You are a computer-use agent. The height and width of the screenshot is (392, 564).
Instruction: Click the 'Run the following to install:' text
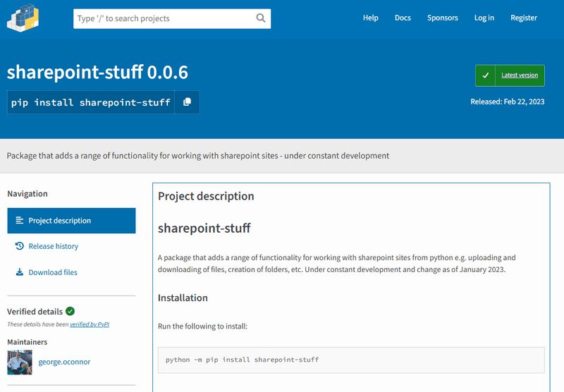(202, 326)
